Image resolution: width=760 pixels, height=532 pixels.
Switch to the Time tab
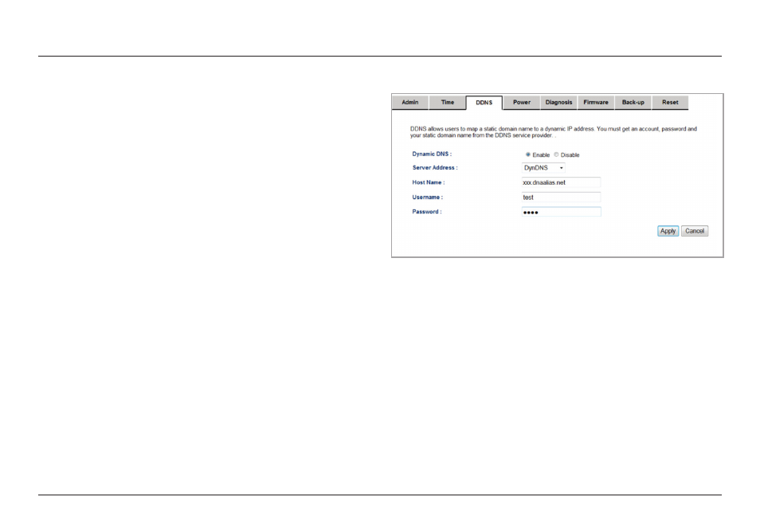pyautogui.click(x=448, y=102)
